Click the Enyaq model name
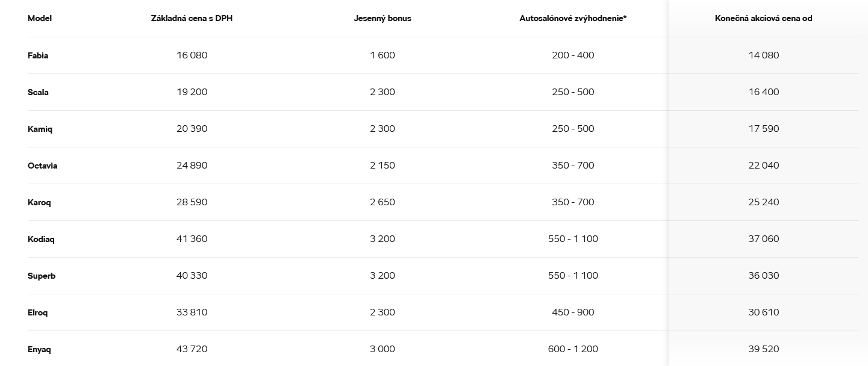868x366 pixels. pos(39,349)
